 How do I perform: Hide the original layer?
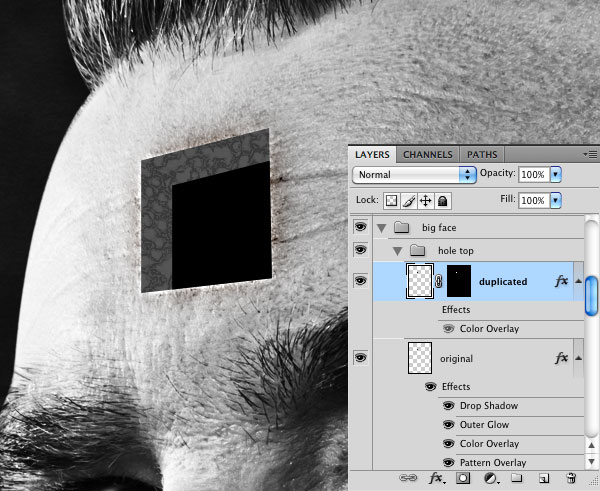[360, 357]
